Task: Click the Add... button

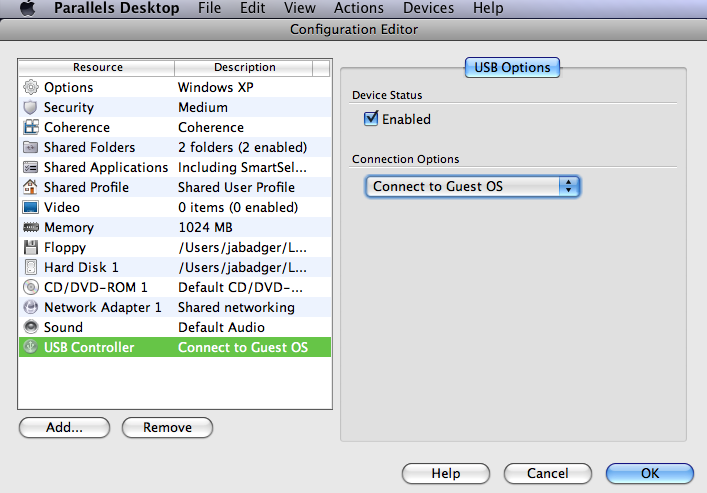Action: click(x=64, y=427)
